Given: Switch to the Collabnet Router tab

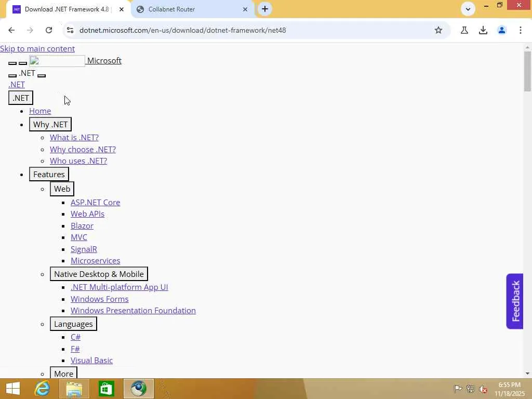Looking at the screenshot, I should [192, 9].
